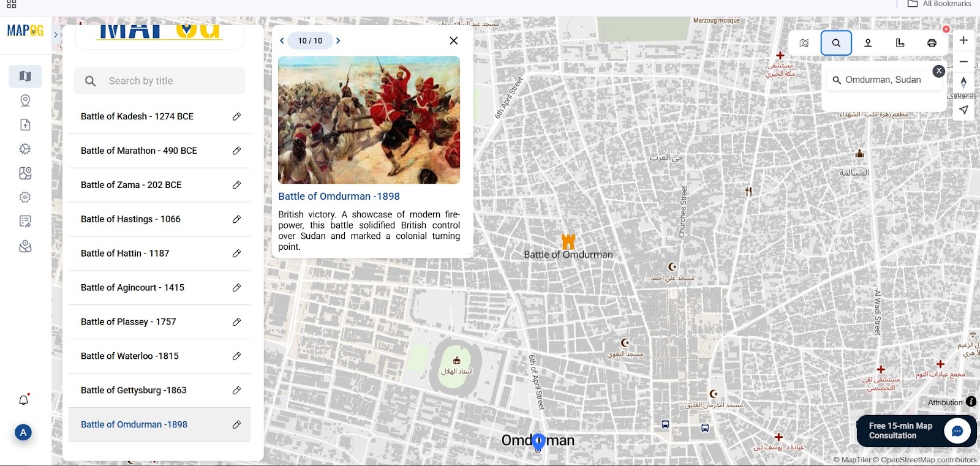Focus the 'Search by title' field

159,81
